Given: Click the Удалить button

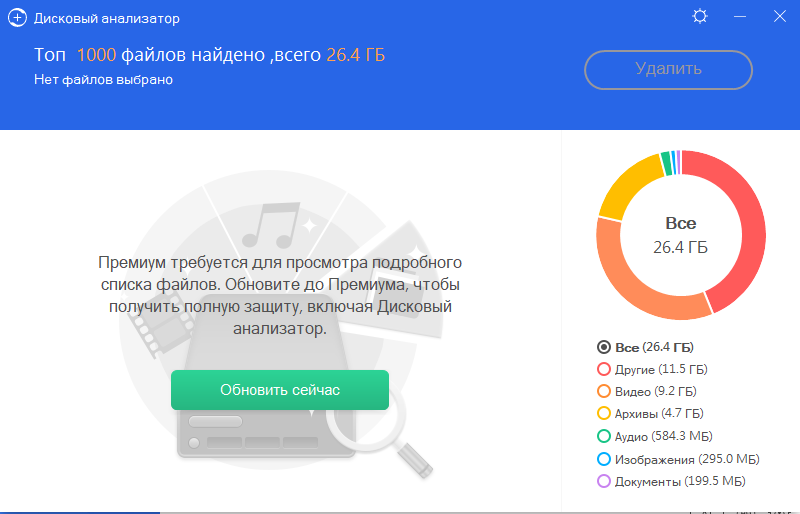Looking at the screenshot, I should pyautogui.click(x=668, y=70).
